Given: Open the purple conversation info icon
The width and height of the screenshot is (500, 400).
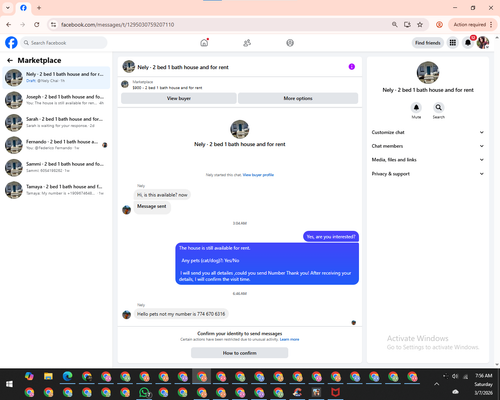Looking at the screenshot, I should point(352,67).
